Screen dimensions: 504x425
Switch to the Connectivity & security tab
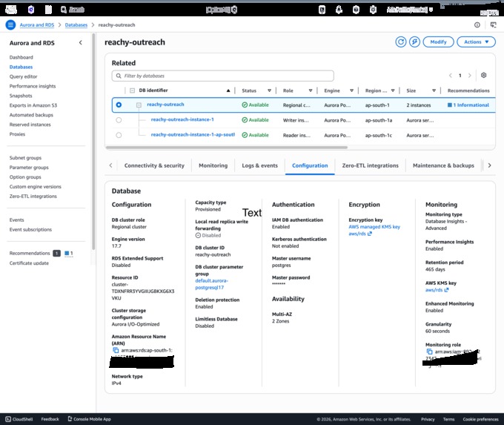[x=154, y=165]
